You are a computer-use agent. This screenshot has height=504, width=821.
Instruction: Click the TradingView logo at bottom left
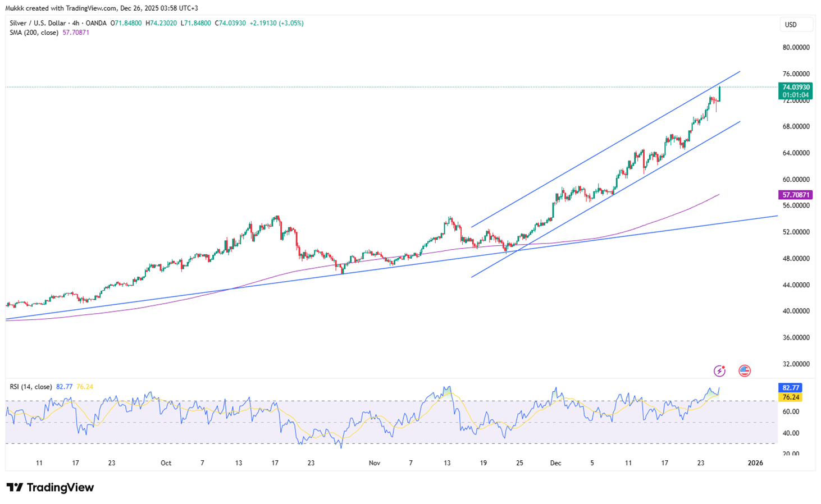pos(51,487)
